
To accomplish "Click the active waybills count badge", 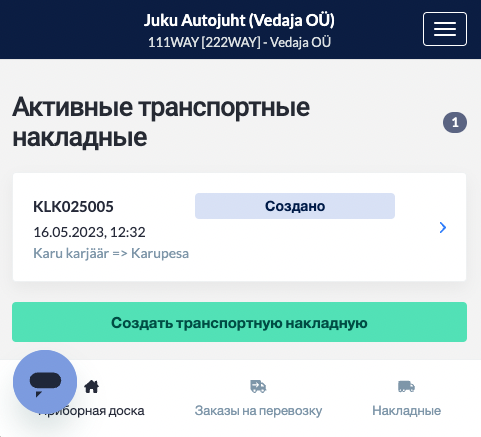I will (x=455, y=123).
